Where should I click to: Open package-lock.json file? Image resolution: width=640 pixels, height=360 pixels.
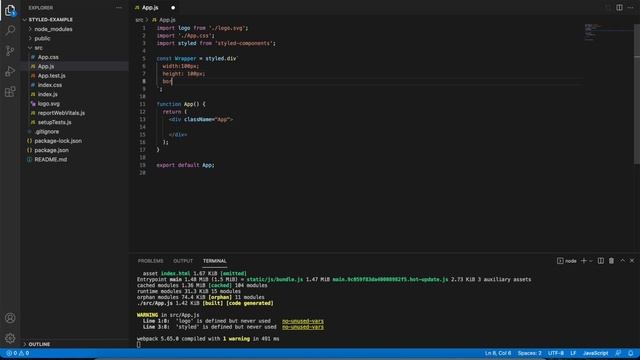pos(58,141)
